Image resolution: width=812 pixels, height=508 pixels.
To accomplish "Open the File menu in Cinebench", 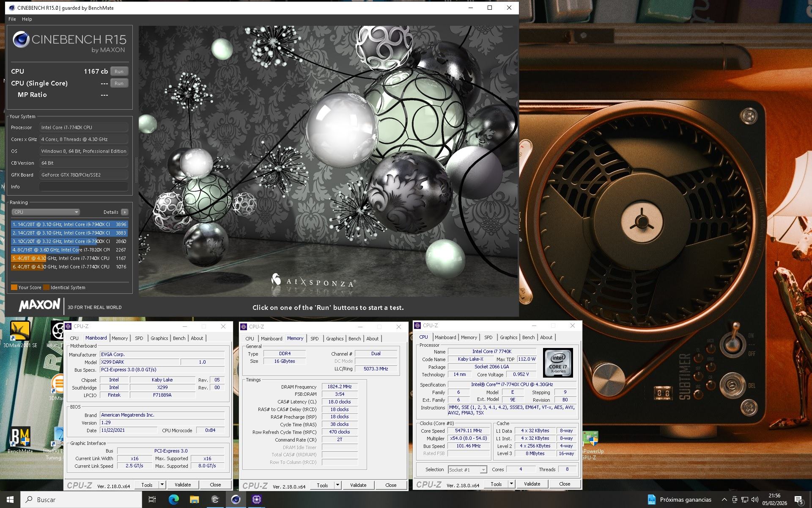I will click(12, 19).
